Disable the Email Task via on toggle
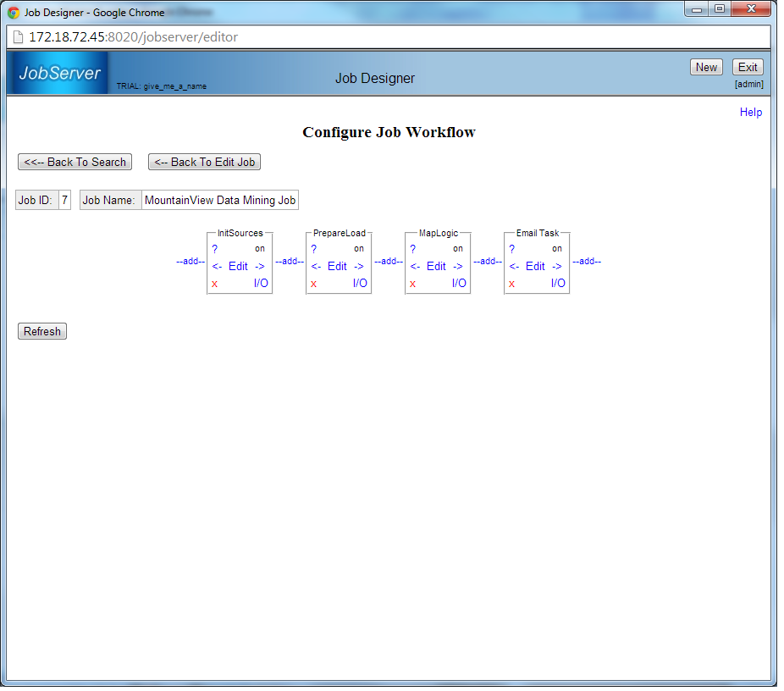This screenshot has width=784, height=691. tap(557, 249)
